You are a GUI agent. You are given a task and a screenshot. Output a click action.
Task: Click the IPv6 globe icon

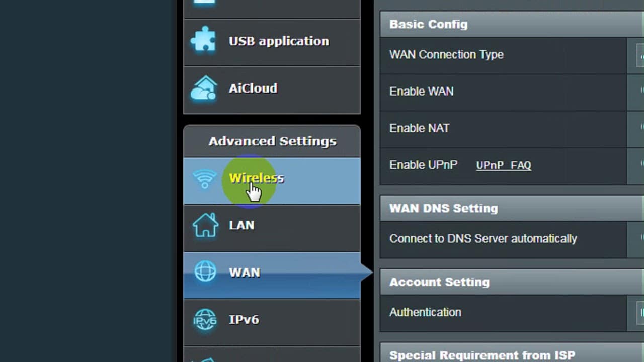205,320
